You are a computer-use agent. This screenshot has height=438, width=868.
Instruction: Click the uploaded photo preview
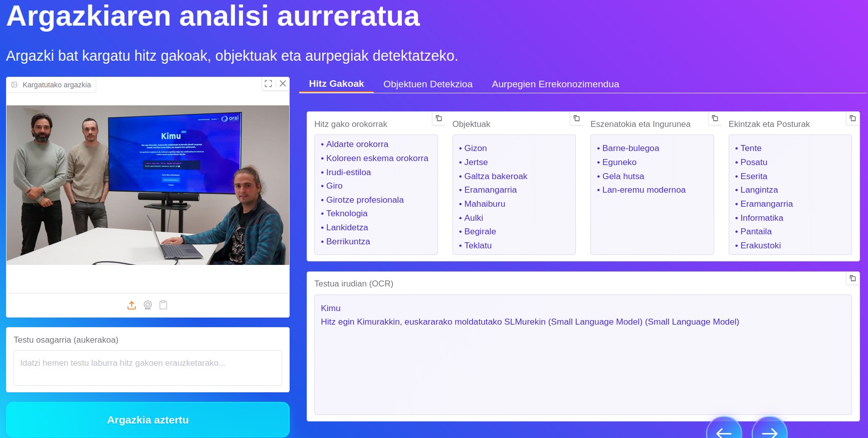[x=148, y=185]
